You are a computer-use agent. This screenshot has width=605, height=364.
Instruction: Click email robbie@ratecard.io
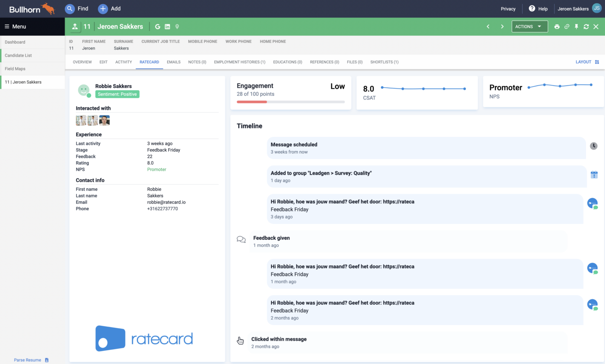click(166, 202)
